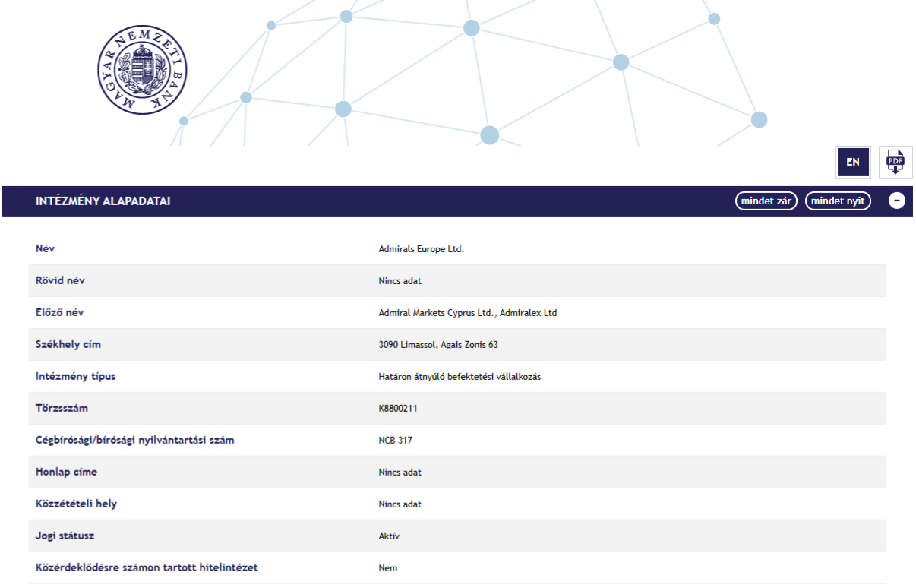Select the 'Határon átnyúló befektetési vállalkozás' value
The width and height of the screenshot is (916, 588).
(460, 377)
